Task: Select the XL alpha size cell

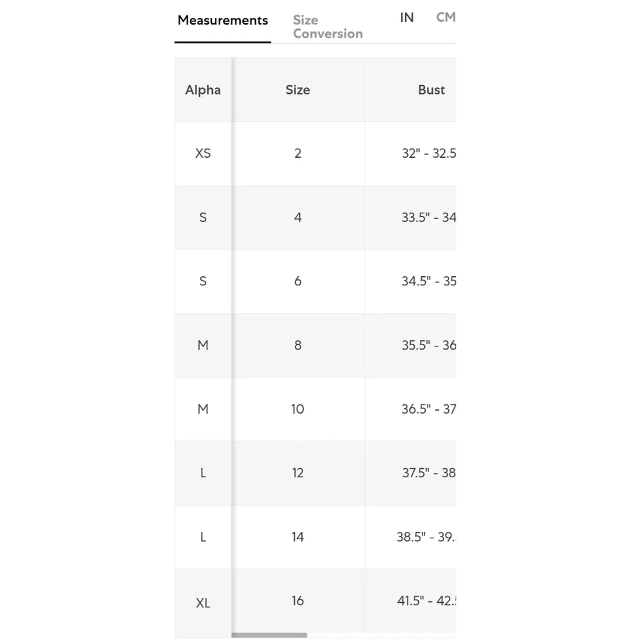Action: point(203,603)
